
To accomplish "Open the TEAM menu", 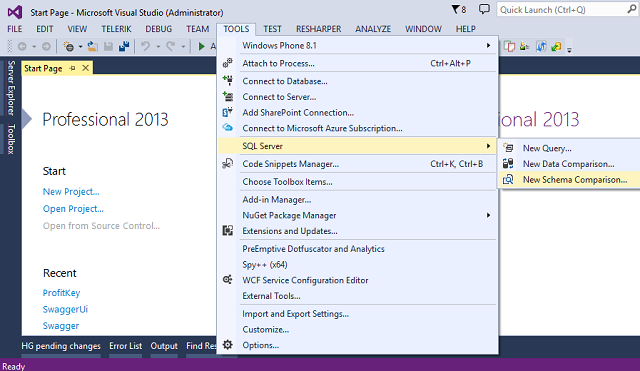I will (x=198, y=29).
